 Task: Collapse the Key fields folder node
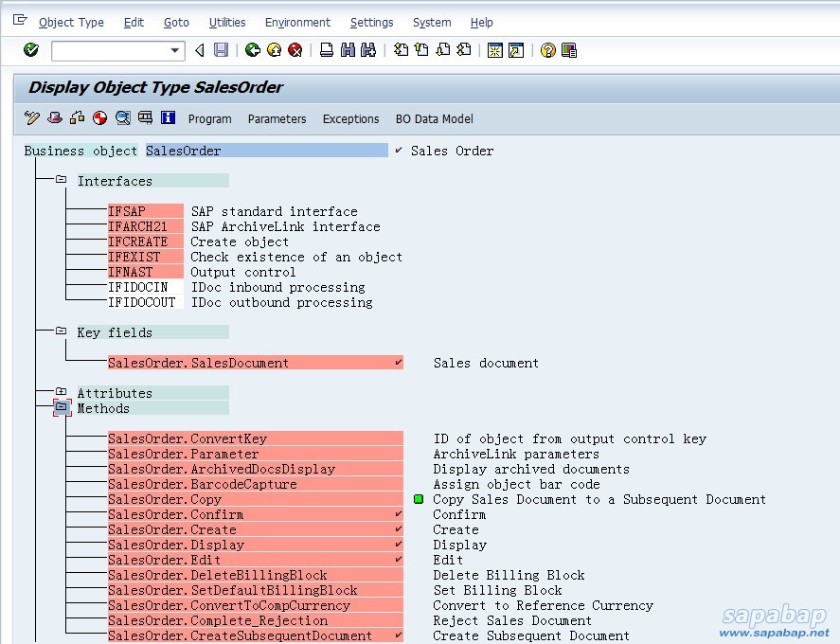[61, 331]
